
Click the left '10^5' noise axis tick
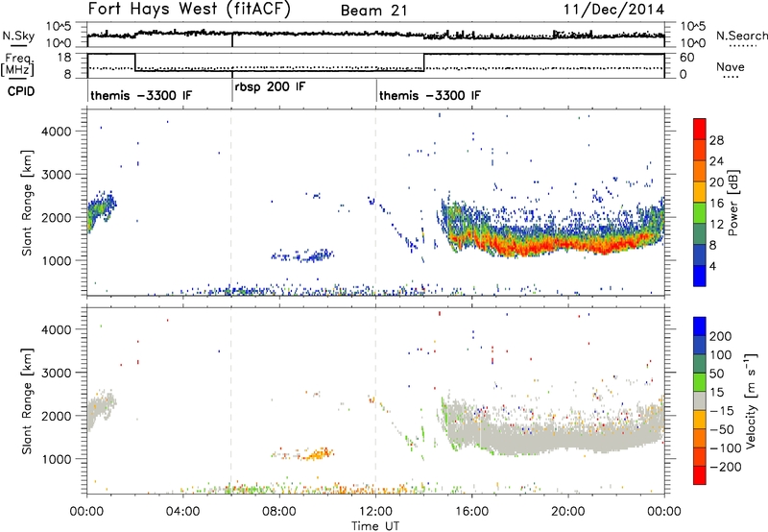(x=59, y=27)
